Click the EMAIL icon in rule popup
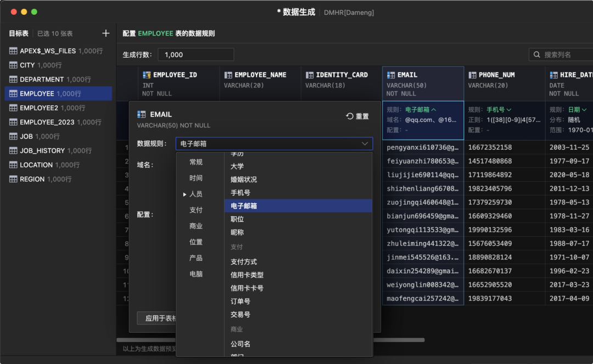This screenshot has height=364, width=593. click(142, 114)
